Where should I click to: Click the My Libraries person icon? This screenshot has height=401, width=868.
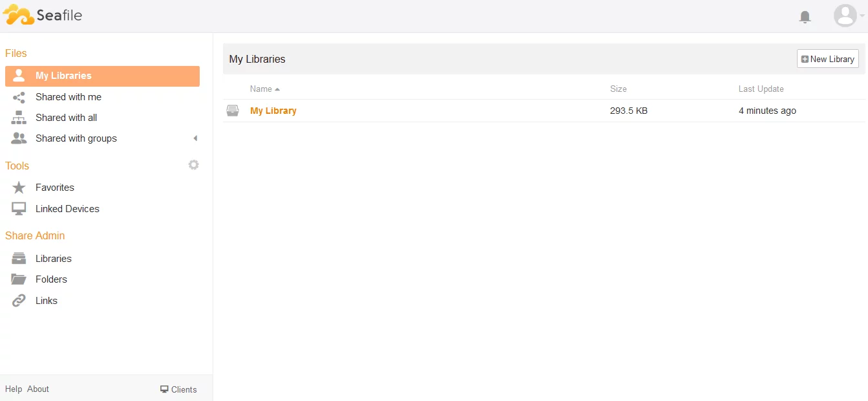pos(19,76)
